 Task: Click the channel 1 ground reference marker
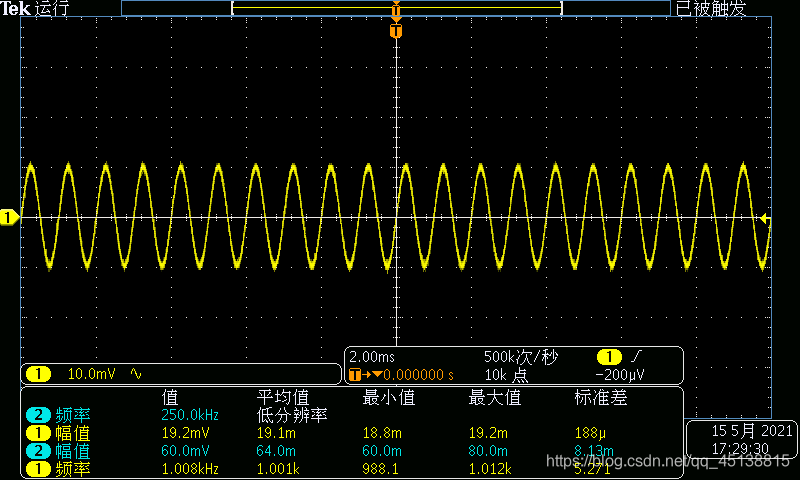point(9,217)
